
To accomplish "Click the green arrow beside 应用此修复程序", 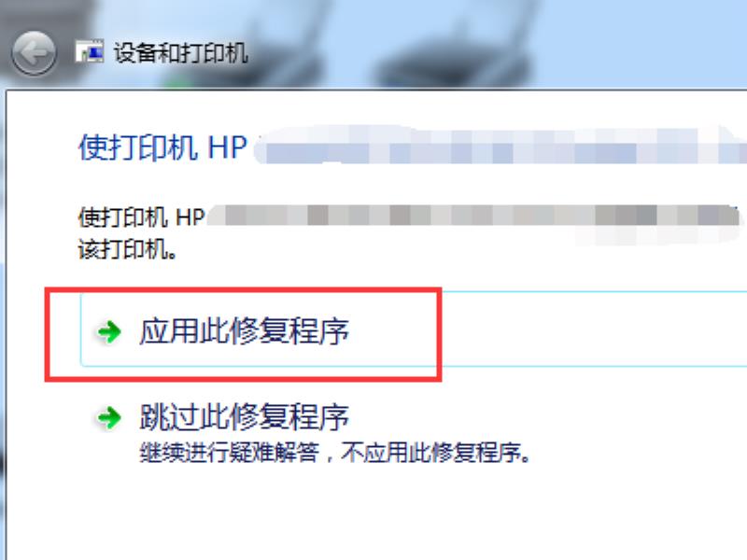I will click(109, 331).
